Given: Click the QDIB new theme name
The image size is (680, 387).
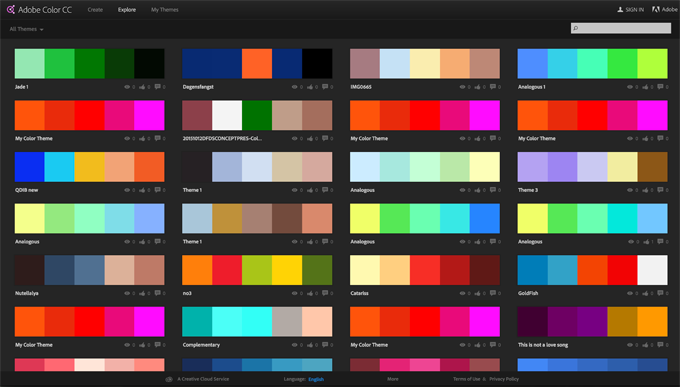Looking at the screenshot, I should (x=26, y=190).
